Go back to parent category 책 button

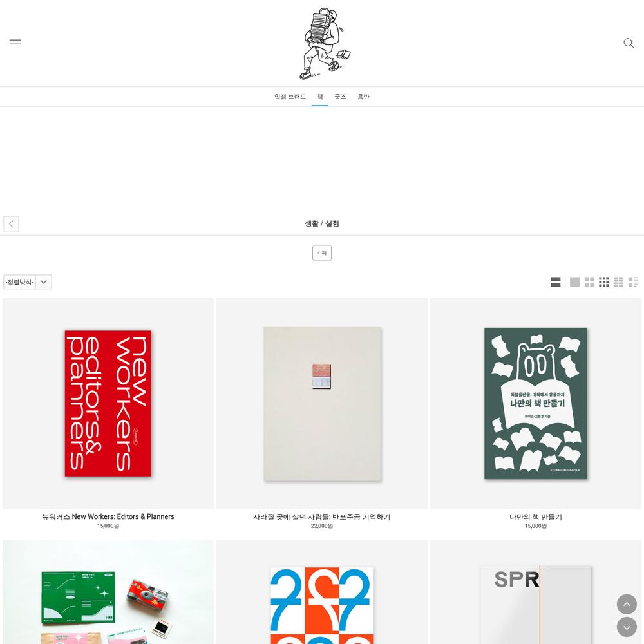point(322,253)
